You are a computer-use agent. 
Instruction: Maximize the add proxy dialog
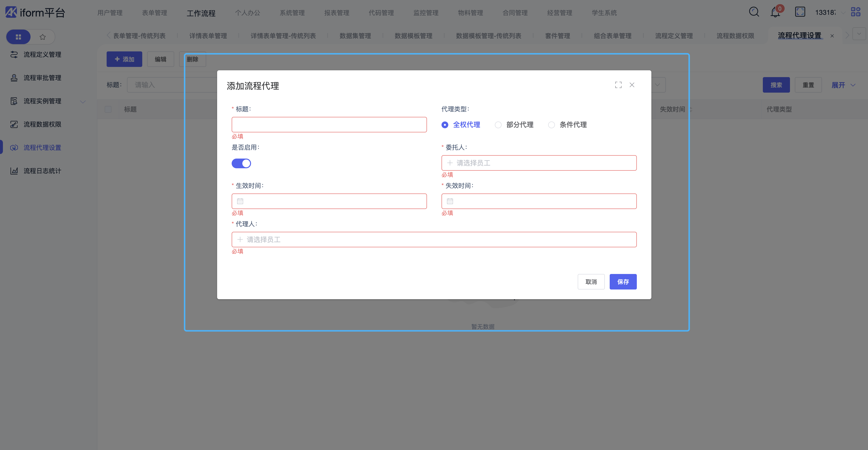618,85
